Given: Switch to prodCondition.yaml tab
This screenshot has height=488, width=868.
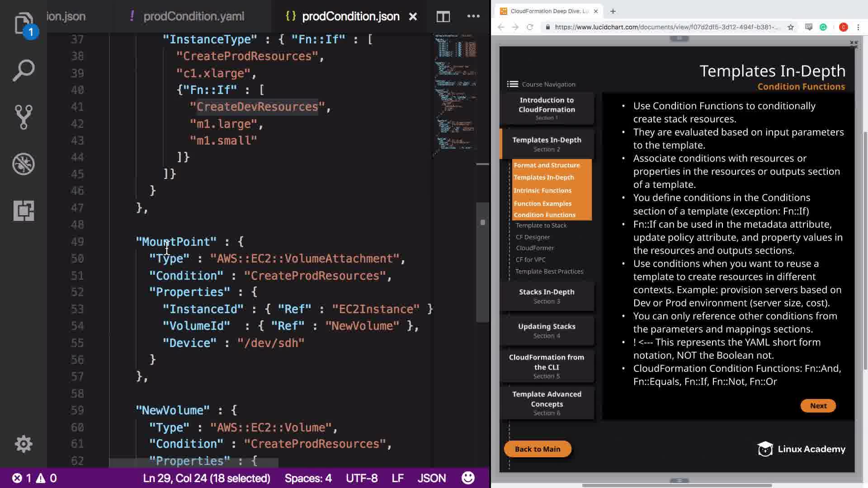Looking at the screenshot, I should [x=193, y=17].
